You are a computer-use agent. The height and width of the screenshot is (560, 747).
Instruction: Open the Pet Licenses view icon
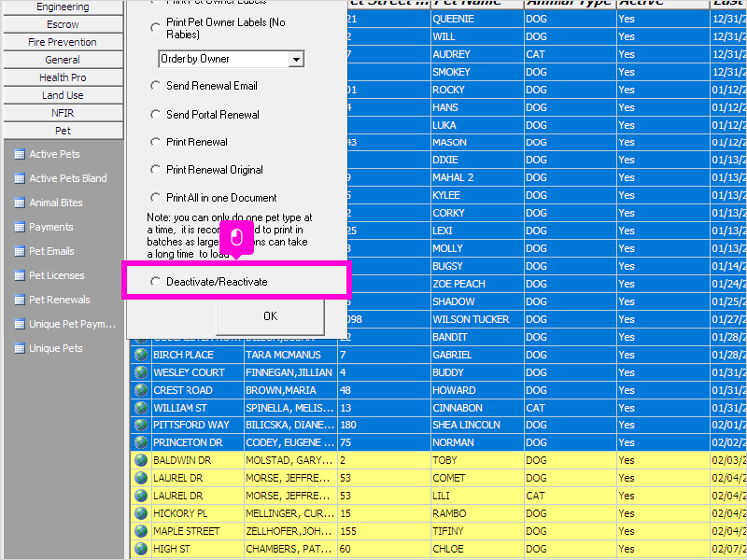(20, 275)
